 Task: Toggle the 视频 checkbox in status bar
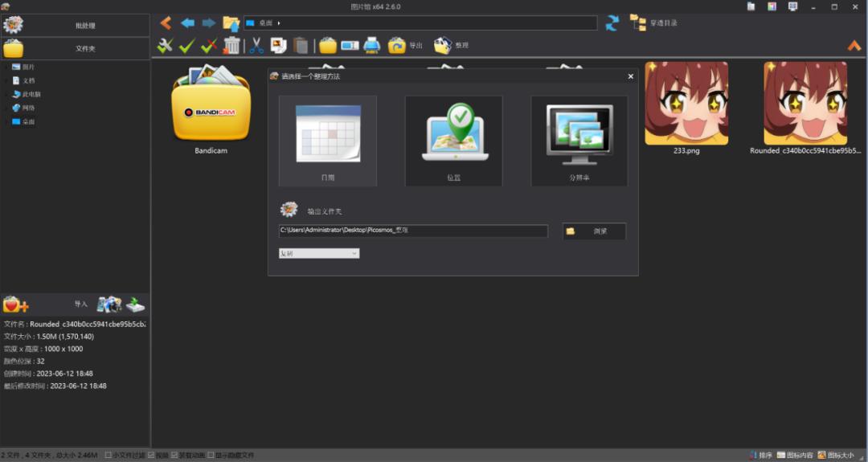pyautogui.click(x=151, y=456)
